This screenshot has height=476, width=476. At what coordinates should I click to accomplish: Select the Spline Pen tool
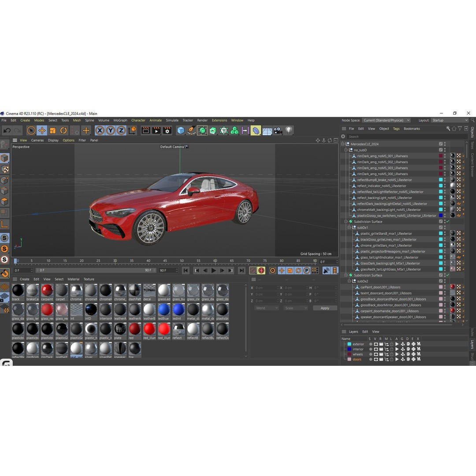pyautogui.click(x=191, y=130)
